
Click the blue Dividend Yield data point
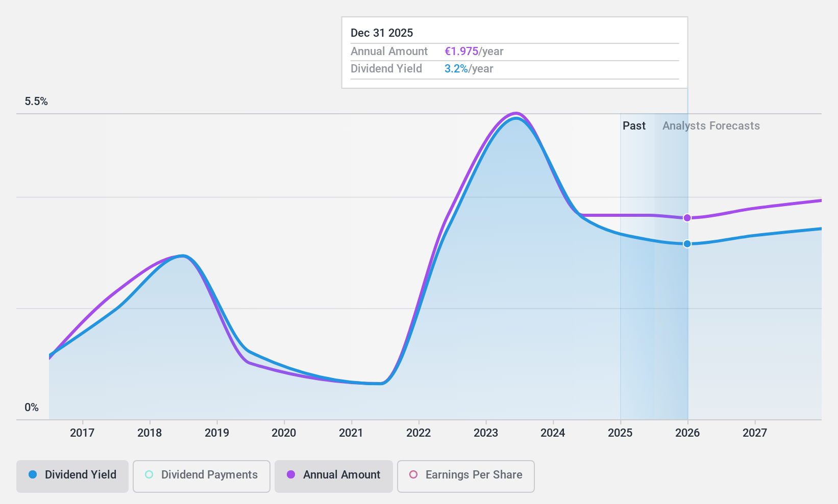pos(687,244)
